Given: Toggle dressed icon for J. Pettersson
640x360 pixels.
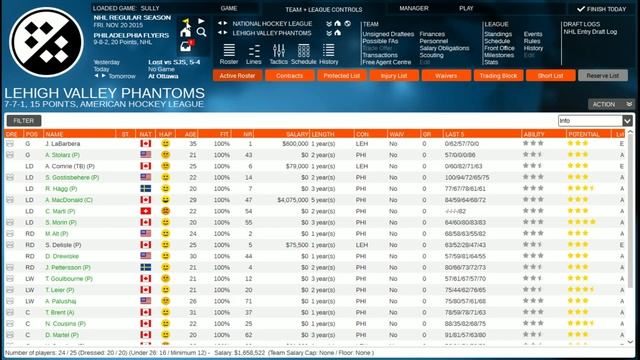Looking at the screenshot, I should (10, 267).
